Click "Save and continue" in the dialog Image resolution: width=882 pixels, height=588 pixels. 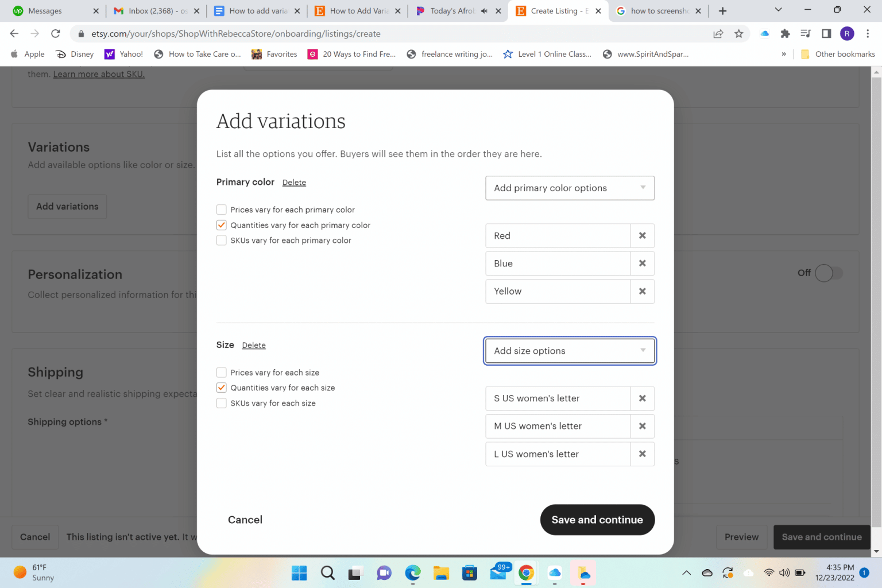[x=597, y=520]
